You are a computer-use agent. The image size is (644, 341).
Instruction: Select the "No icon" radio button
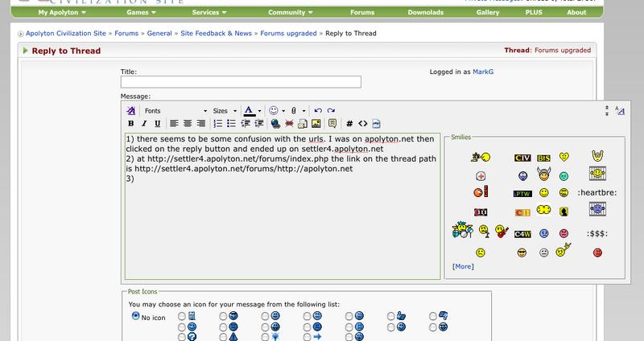point(136,316)
